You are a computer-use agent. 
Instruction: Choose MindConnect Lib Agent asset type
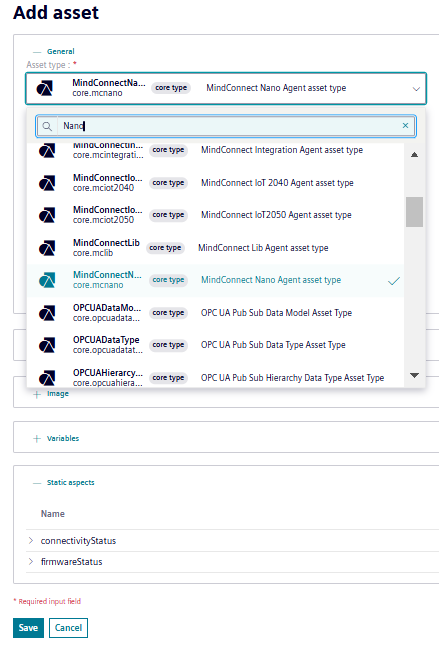(215, 248)
